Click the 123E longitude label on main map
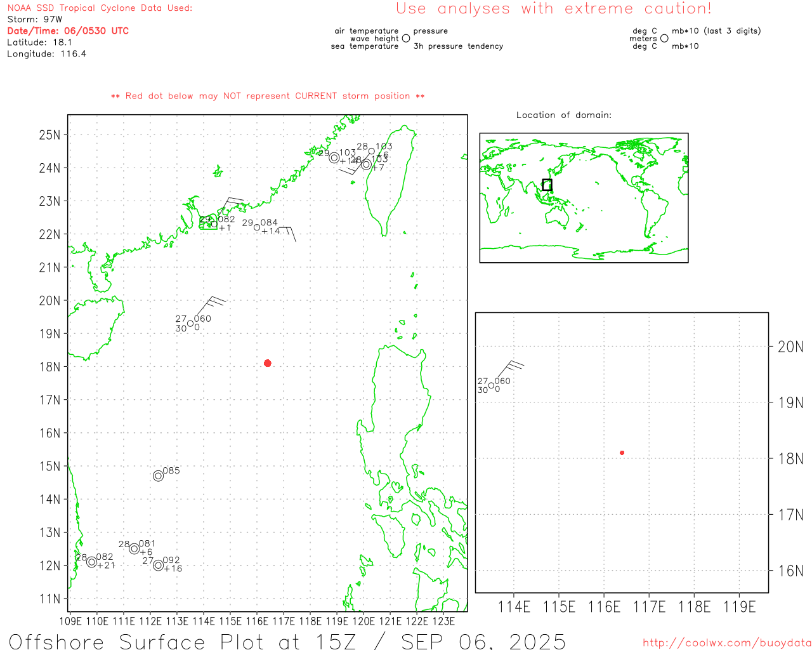 [x=443, y=621]
